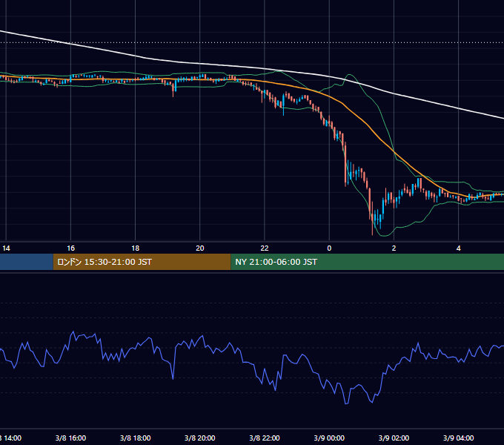The height and width of the screenshot is (445, 504).
Task: Click the 3/9 00:00 time label
Action: (x=329, y=438)
